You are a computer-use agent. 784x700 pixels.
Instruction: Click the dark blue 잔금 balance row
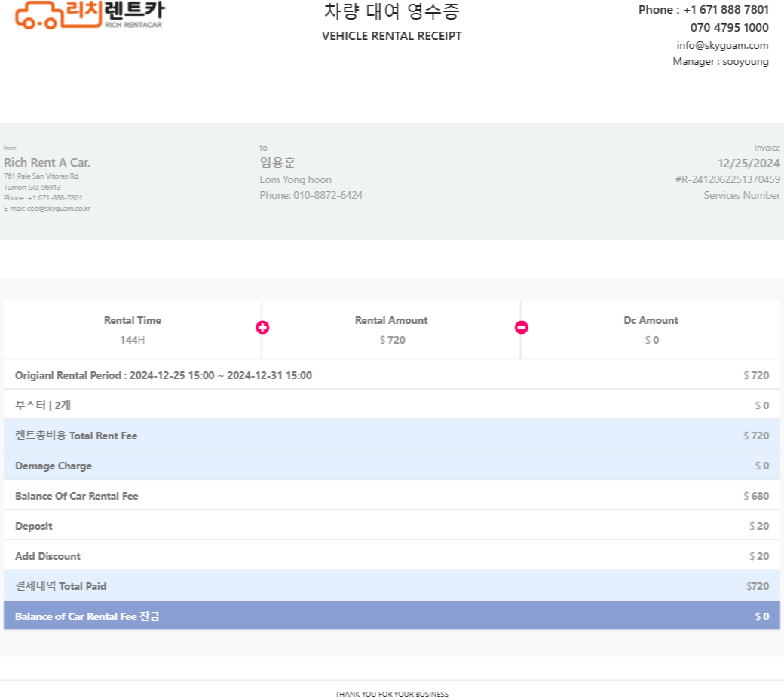(391, 616)
